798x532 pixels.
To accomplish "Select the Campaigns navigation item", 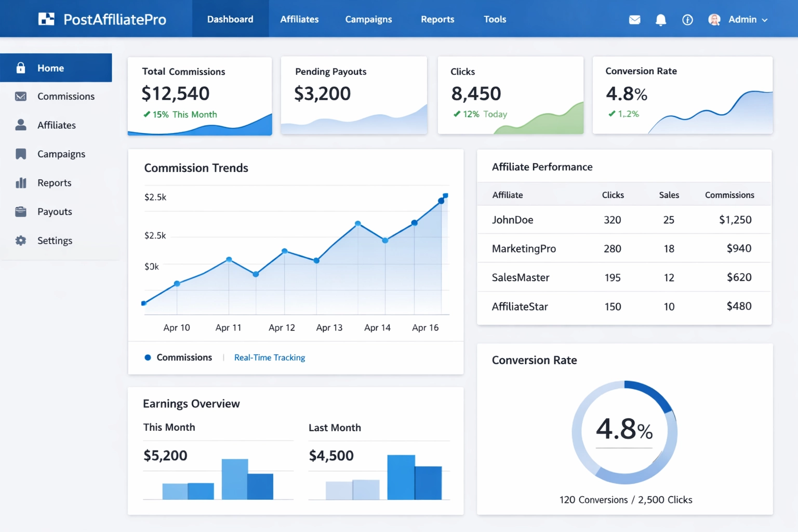I will pos(368,19).
